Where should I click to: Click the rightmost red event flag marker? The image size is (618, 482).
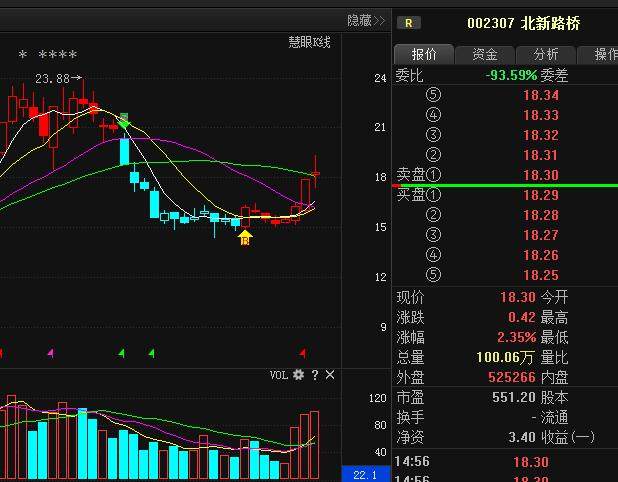pos(302,352)
